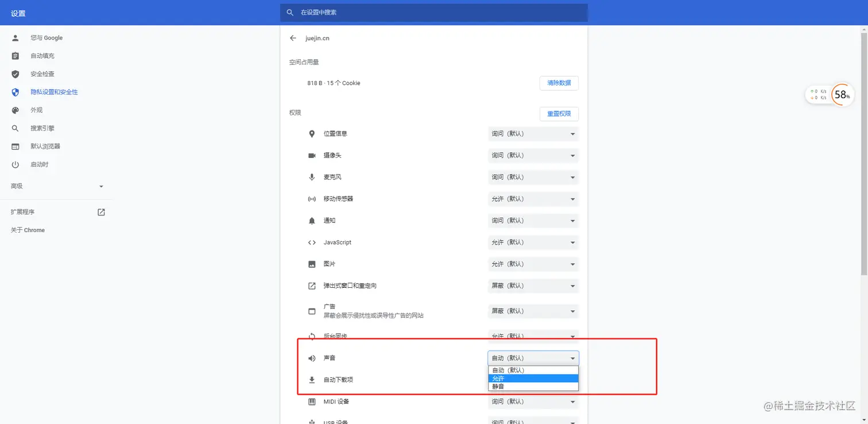Expand the 高级 section in sidebar
Image resolution: width=868 pixels, height=424 pixels.
pyautogui.click(x=57, y=186)
